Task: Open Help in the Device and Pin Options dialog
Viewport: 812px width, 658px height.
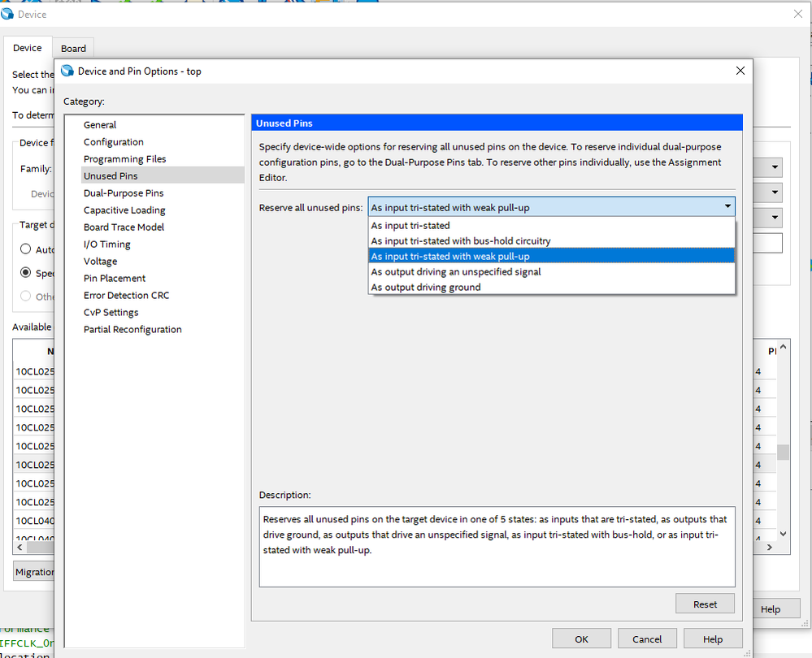Action: 713,639
